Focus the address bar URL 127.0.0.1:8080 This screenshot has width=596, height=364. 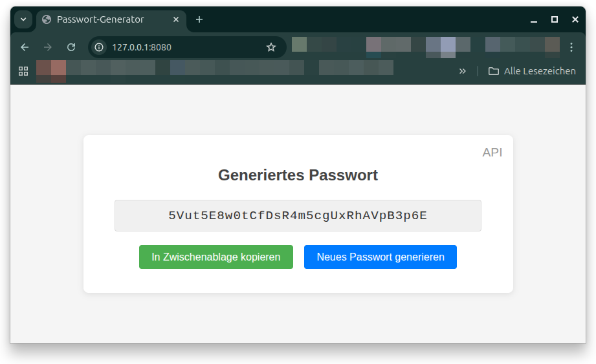181,47
